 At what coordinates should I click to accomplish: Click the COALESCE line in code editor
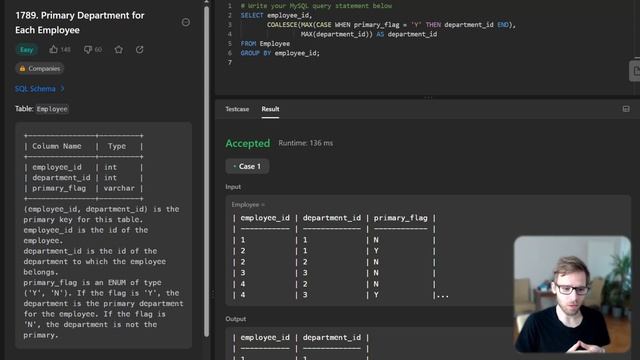click(x=391, y=25)
